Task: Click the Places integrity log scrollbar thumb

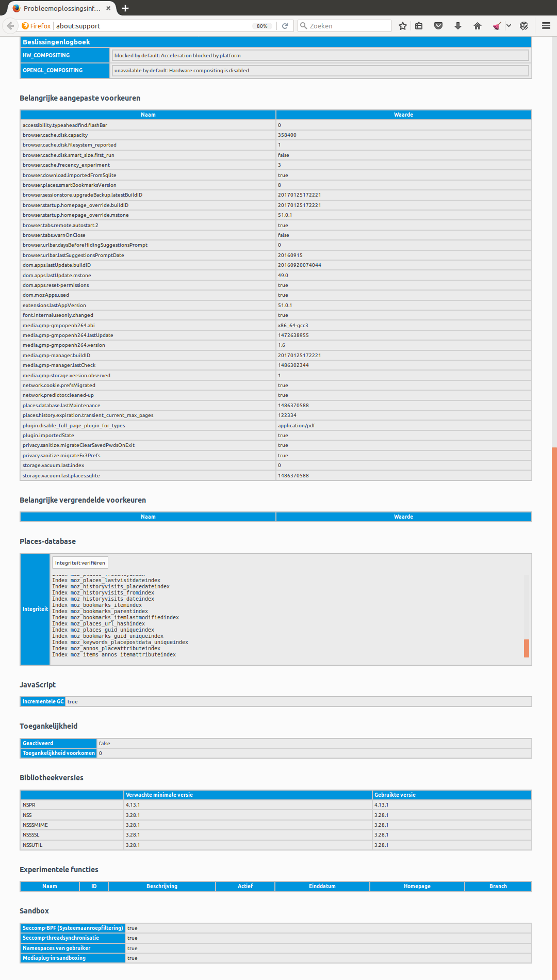Action: coord(527,648)
